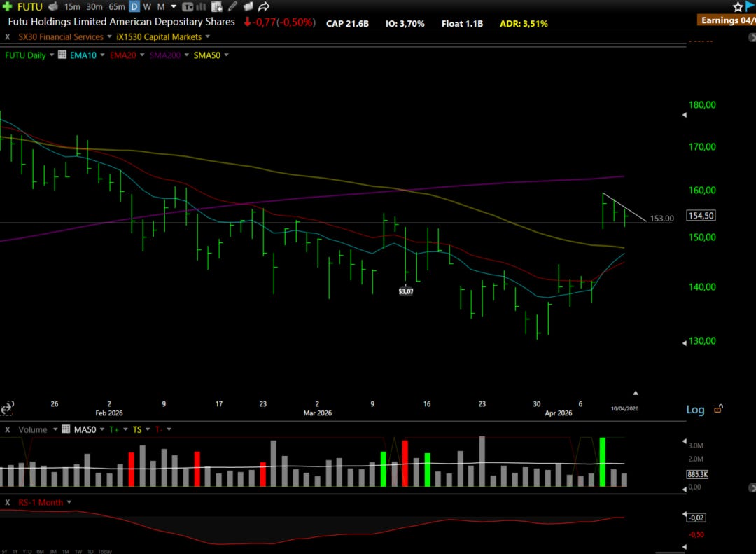Image resolution: width=756 pixels, height=554 pixels.
Task: Open the EMA10 indicator dropdown
Action: (102, 55)
